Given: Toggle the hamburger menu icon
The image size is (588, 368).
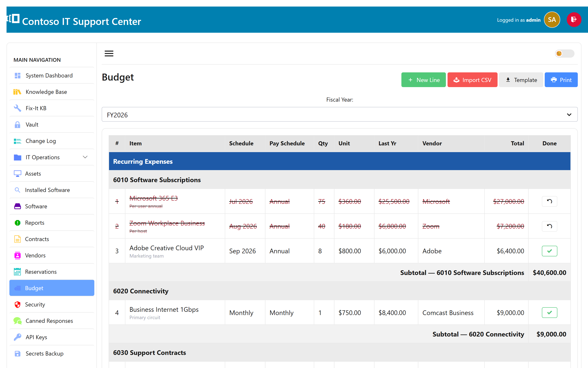Looking at the screenshot, I should click(109, 54).
